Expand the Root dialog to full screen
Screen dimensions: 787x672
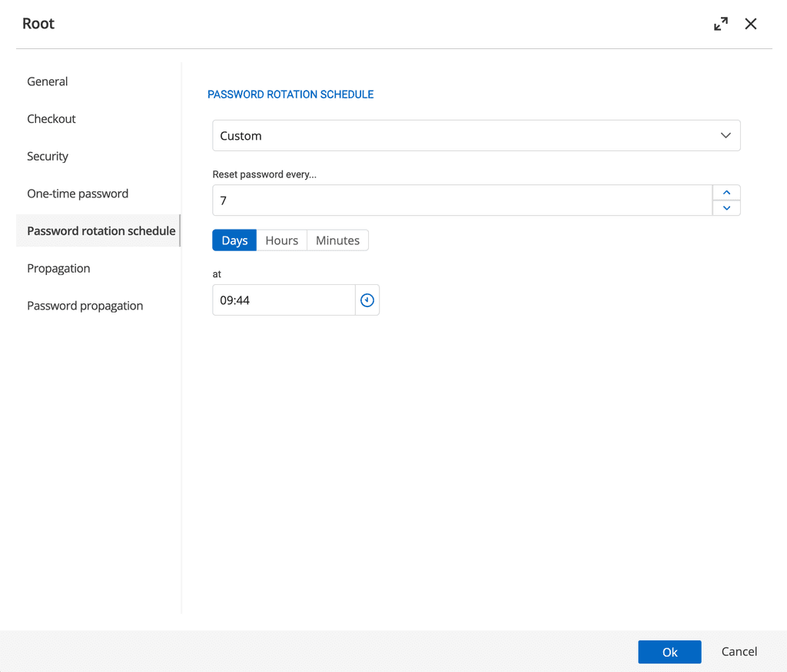[720, 24]
